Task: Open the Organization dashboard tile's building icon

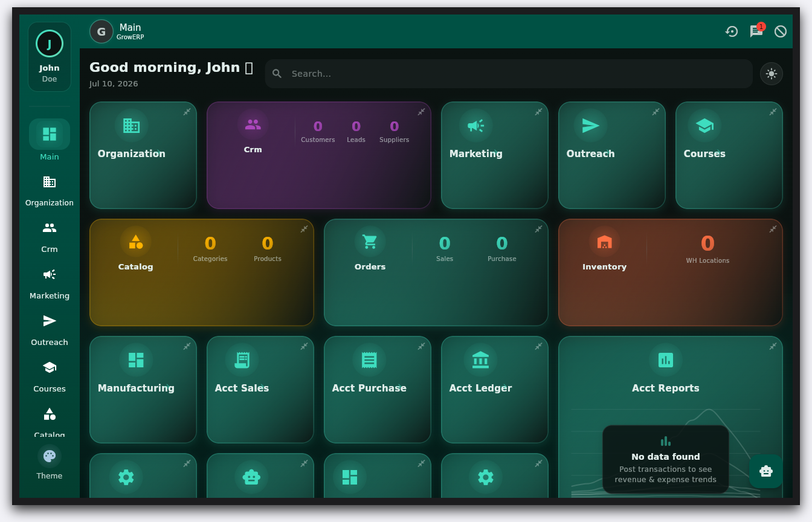Action: coord(132,126)
